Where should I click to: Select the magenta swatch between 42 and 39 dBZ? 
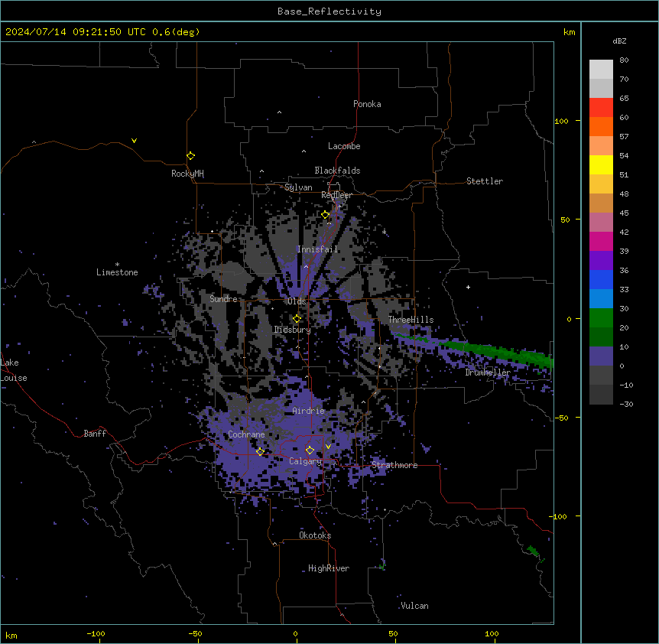601,241
